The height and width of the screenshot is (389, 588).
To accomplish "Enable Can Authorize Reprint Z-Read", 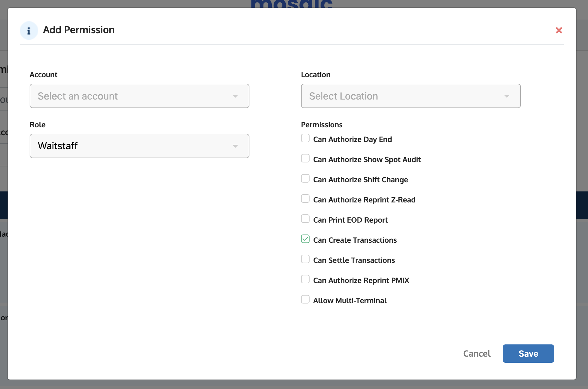I will pos(305,199).
